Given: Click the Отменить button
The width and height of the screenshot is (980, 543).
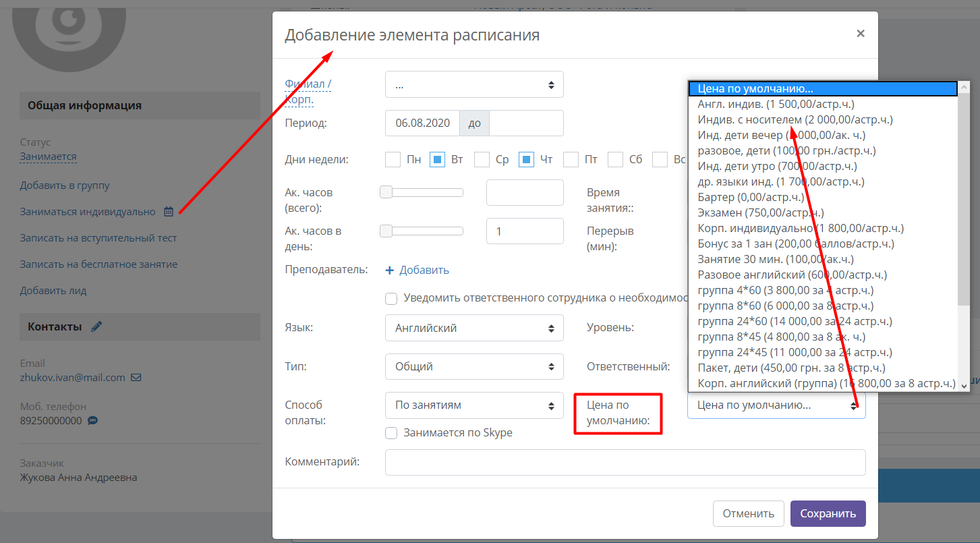Looking at the screenshot, I should coord(749,513).
